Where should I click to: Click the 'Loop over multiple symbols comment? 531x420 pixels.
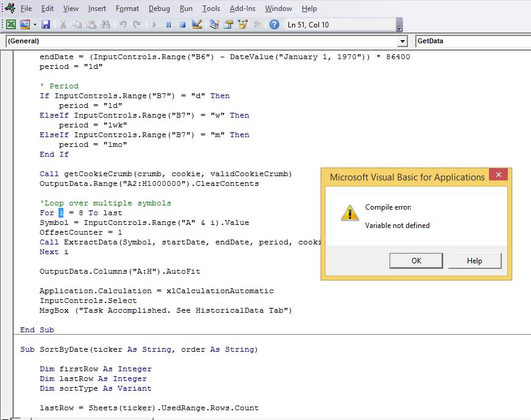105,203
